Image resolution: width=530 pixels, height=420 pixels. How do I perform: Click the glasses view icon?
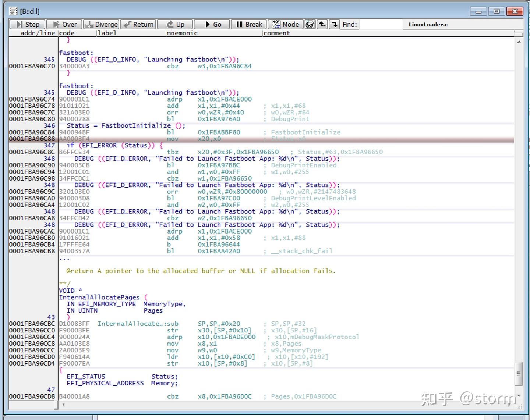click(x=310, y=24)
